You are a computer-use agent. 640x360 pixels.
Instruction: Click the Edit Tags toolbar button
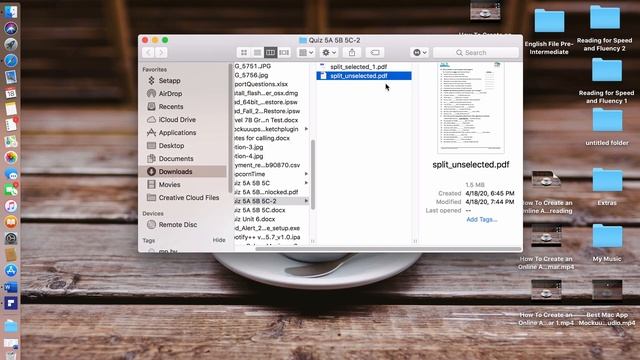tap(375, 52)
